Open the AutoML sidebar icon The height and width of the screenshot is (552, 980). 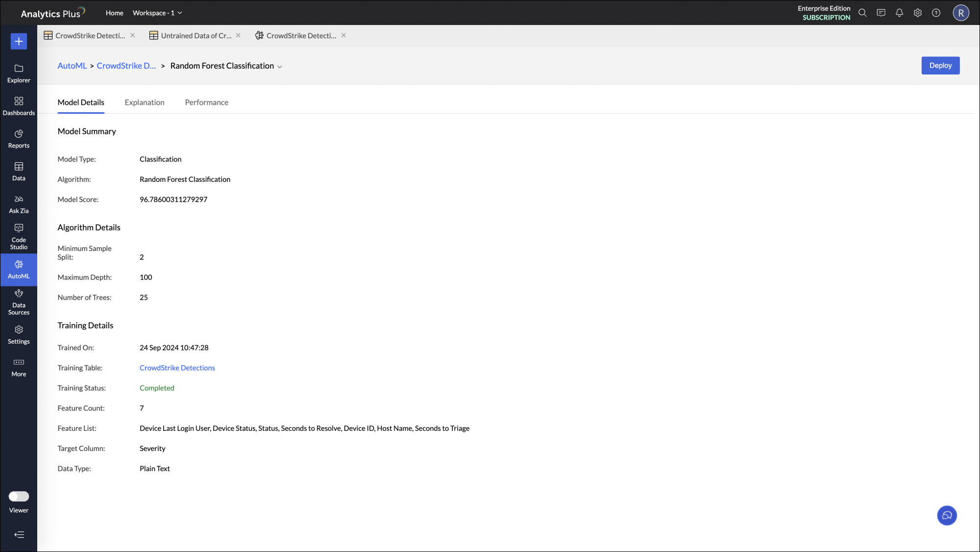tap(19, 269)
